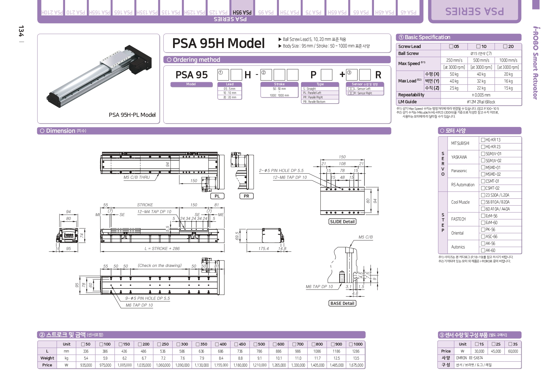The width and height of the screenshot is (554, 392).
Task: Tick the 500 stroke checkbox
Action: pos(256,344)
